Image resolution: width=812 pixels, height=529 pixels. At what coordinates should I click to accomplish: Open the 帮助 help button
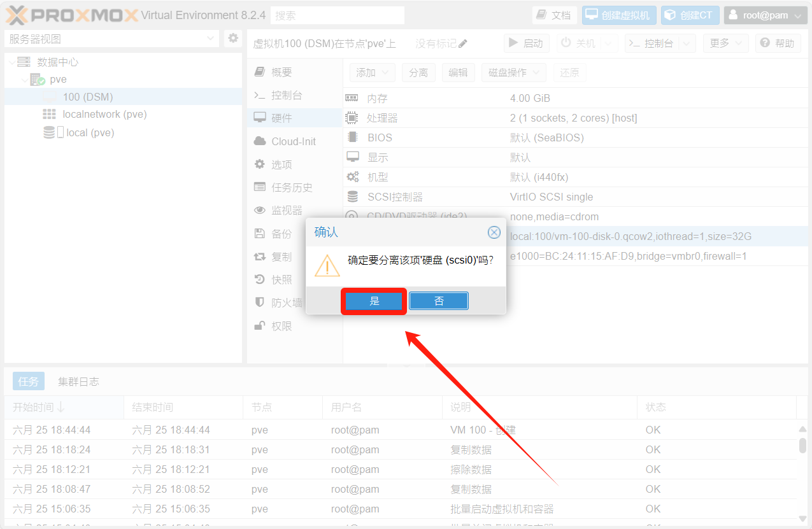[778, 43]
